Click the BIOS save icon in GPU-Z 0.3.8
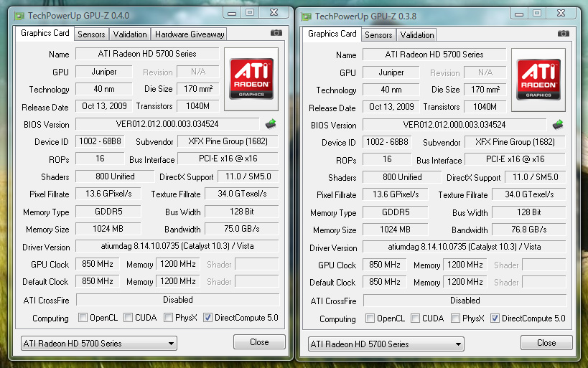Image resolution: width=588 pixels, height=368 pixels. [558, 125]
